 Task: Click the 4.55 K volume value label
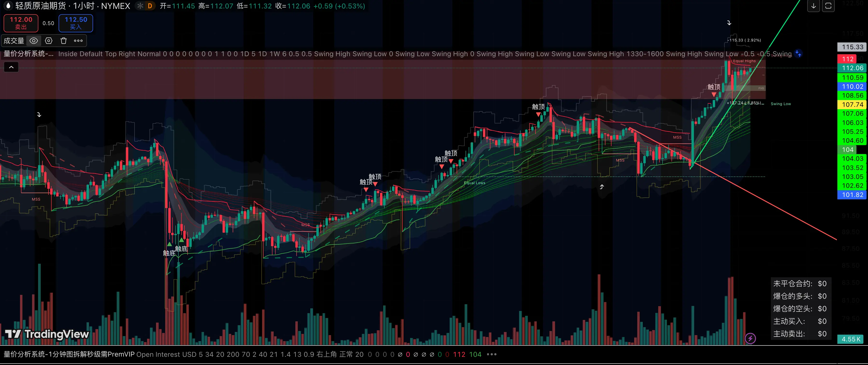851,339
